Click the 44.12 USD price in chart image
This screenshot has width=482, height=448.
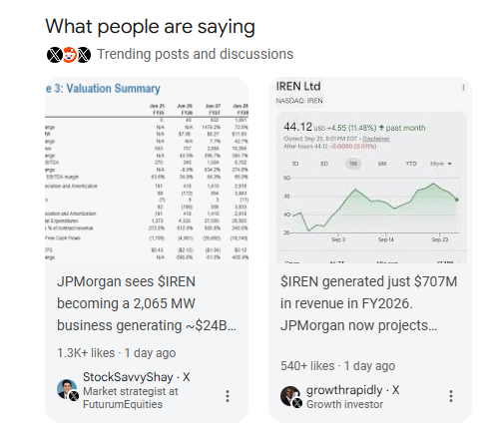click(304, 127)
